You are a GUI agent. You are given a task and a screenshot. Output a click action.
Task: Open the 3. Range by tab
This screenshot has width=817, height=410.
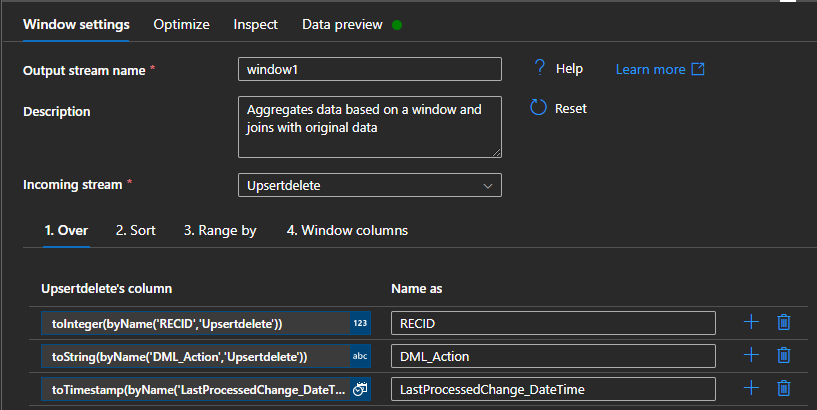[220, 230]
